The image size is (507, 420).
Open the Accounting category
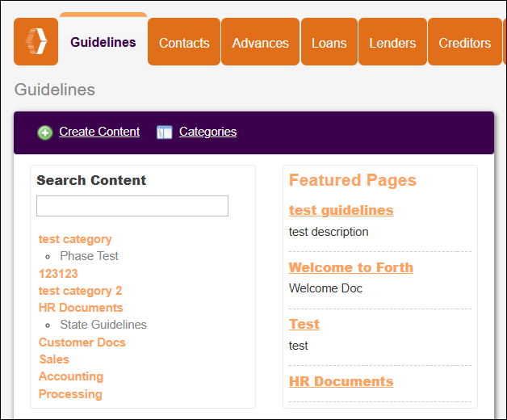coord(71,376)
